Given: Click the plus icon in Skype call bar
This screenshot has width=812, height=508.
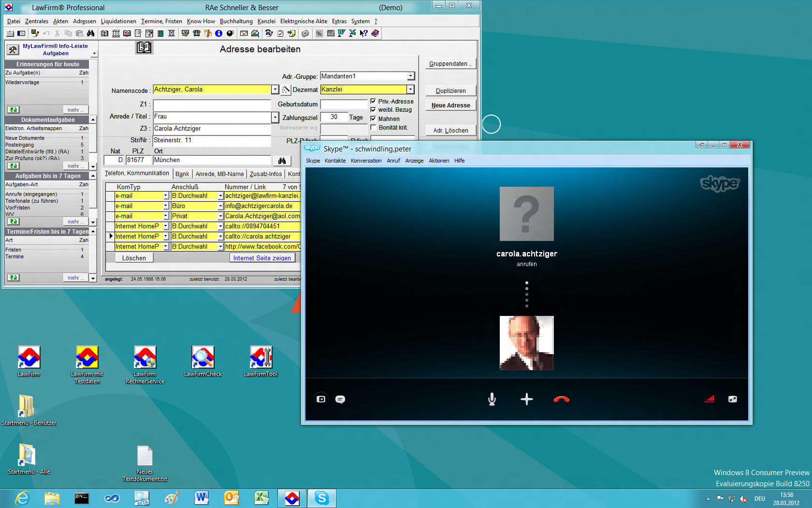Looking at the screenshot, I should [x=526, y=399].
